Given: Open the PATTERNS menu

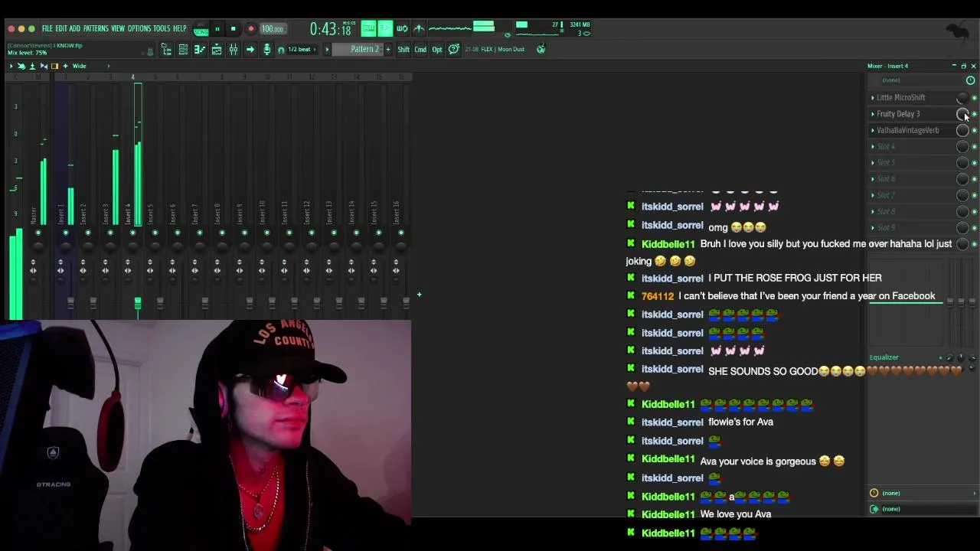Looking at the screenshot, I should [96, 29].
